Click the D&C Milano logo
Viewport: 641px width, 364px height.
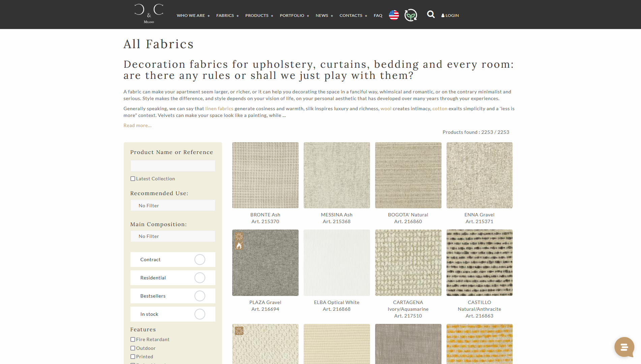point(149,14)
